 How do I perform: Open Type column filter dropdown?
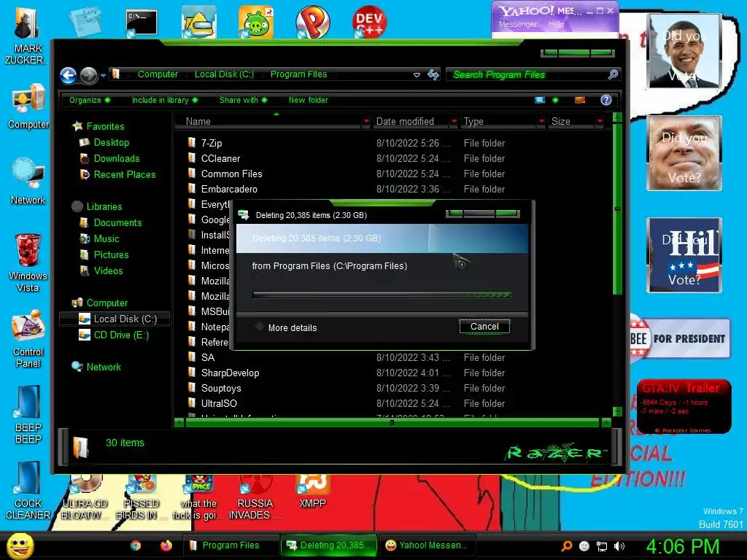(x=541, y=122)
